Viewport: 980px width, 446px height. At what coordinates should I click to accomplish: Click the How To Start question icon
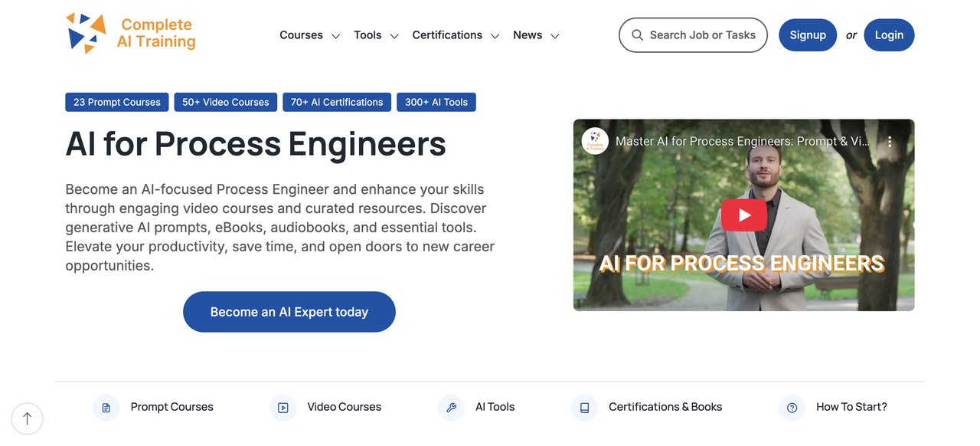click(x=792, y=408)
